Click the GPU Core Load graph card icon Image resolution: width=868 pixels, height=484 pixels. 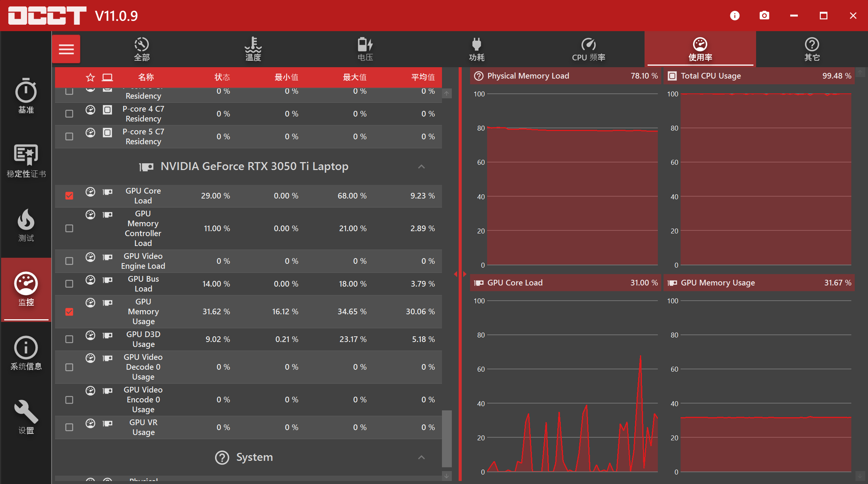point(479,283)
